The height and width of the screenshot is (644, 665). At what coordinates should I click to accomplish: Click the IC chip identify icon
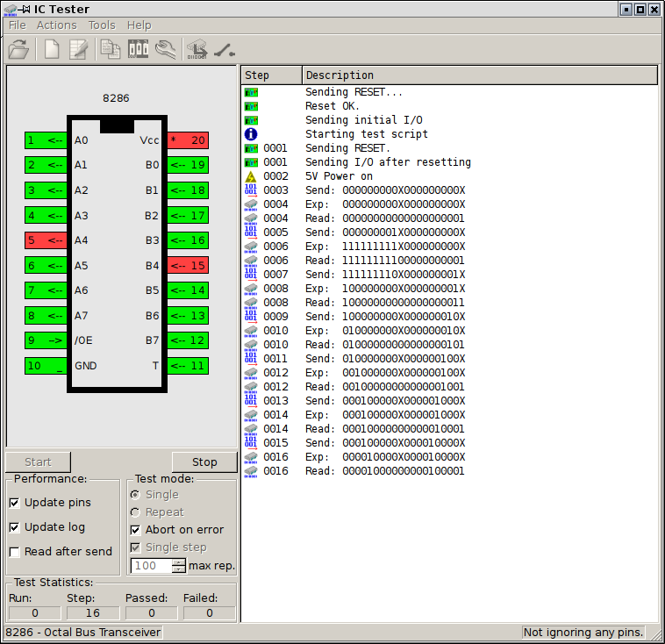point(197,50)
